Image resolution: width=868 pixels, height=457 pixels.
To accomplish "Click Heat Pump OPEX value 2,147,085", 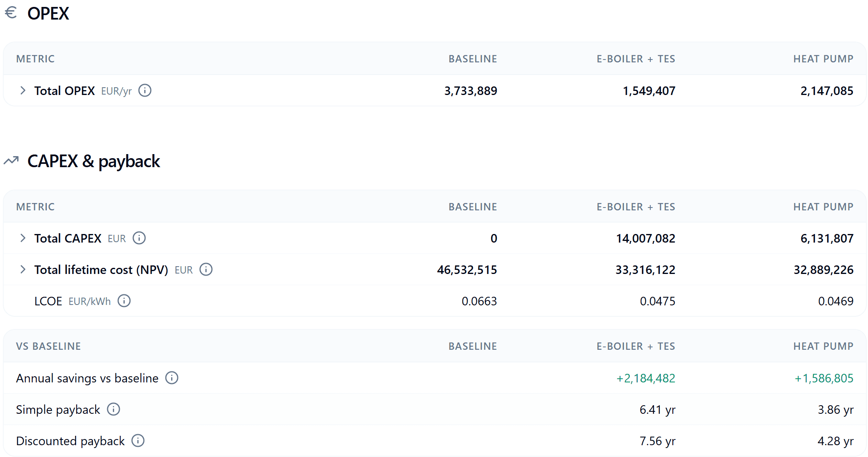I will coord(827,91).
